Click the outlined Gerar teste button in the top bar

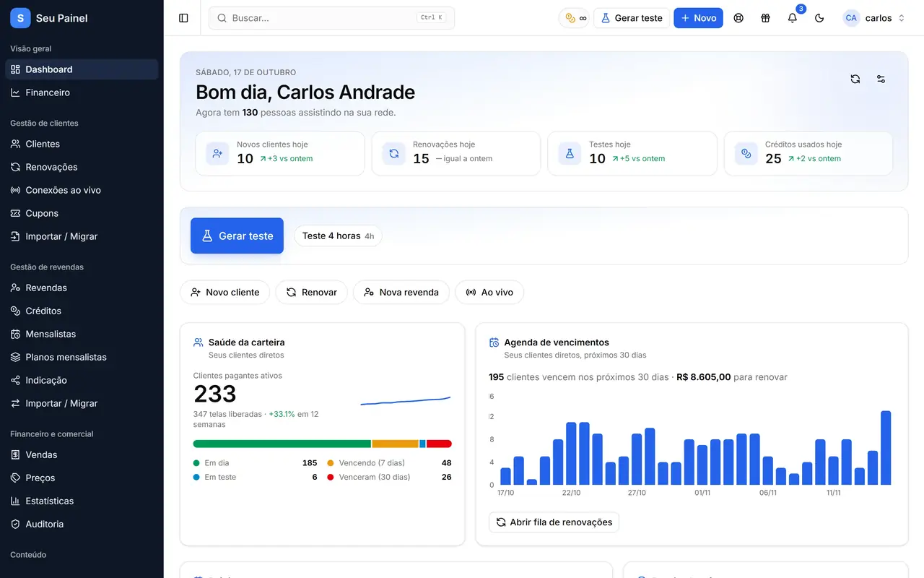[632, 18]
